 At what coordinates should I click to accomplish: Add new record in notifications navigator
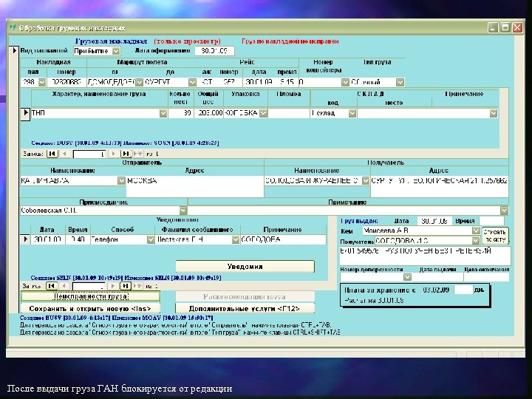point(137,286)
